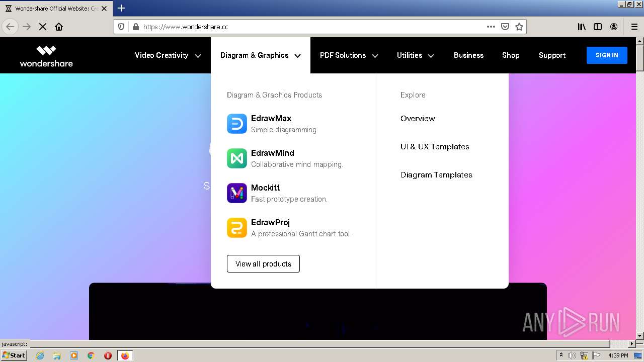644x362 pixels.
Task: Open Windows Start menu
Action: 14,355
